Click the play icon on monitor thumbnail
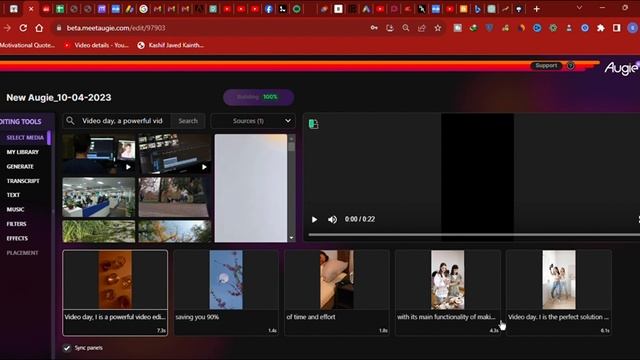The width and height of the screenshot is (640, 360). coord(128,167)
